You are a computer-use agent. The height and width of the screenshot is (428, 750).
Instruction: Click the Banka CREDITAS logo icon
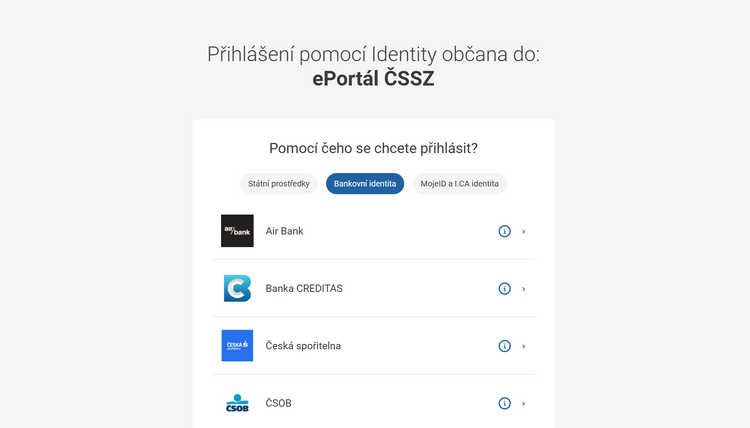pyautogui.click(x=237, y=288)
